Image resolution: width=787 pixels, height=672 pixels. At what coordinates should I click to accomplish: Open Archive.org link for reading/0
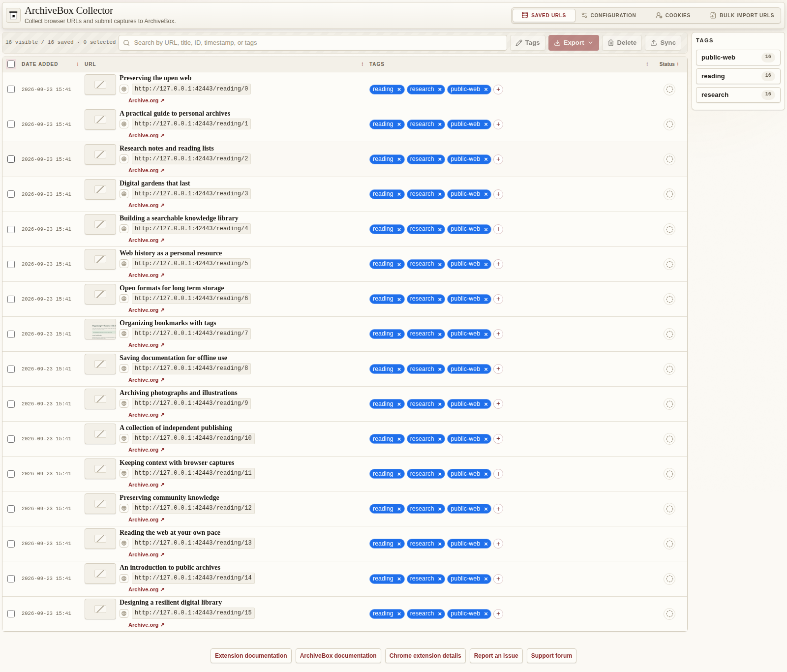coord(146,101)
